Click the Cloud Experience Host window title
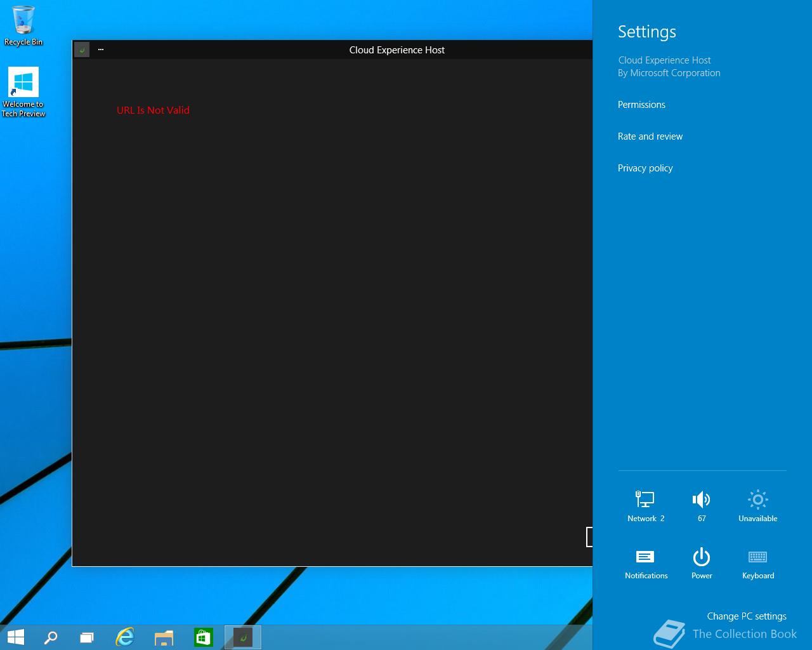 [x=397, y=50]
